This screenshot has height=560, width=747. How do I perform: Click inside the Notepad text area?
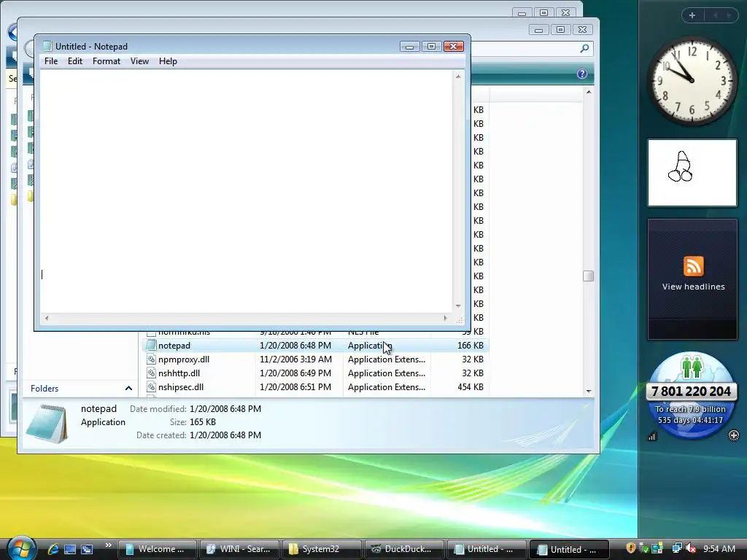246,190
